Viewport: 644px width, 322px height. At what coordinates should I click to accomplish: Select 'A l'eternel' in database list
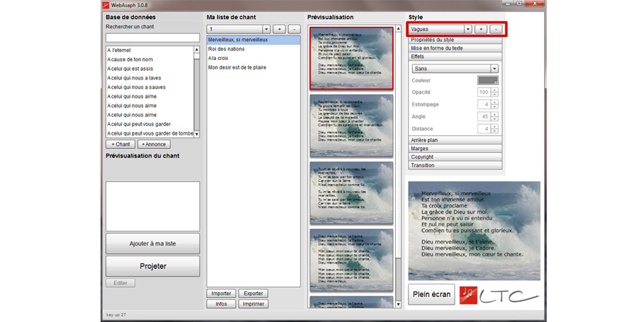pos(150,50)
